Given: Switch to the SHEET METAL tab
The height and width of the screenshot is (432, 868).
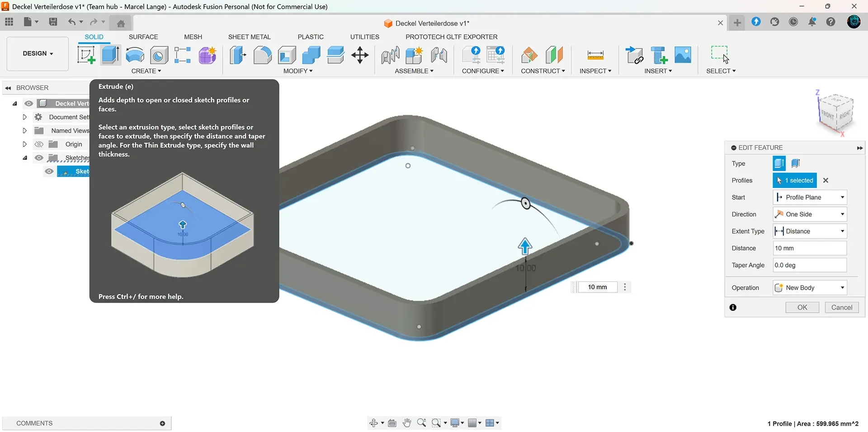Looking at the screenshot, I should [249, 37].
